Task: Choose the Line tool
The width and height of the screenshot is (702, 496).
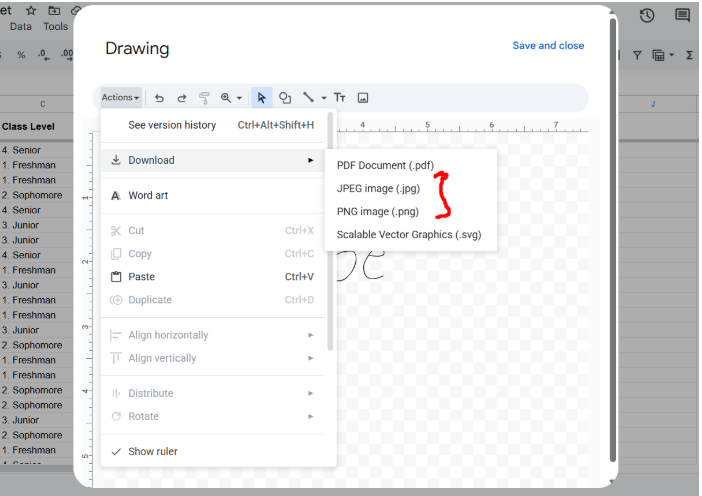Action: (x=308, y=98)
